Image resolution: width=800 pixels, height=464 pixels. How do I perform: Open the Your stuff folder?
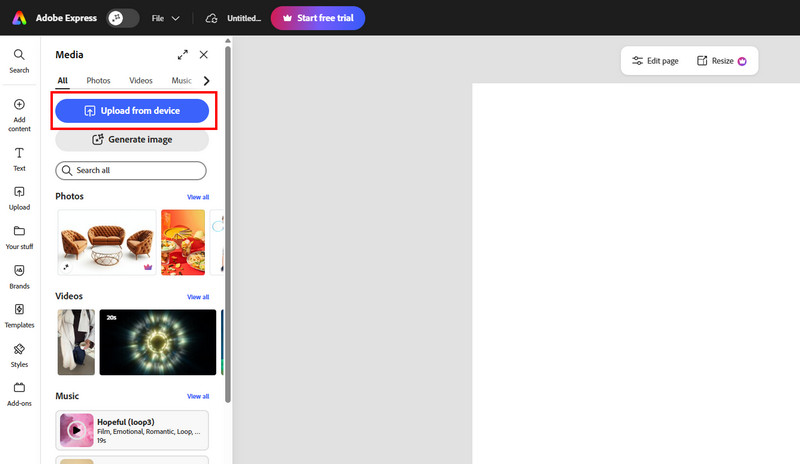pyautogui.click(x=19, y=238)
